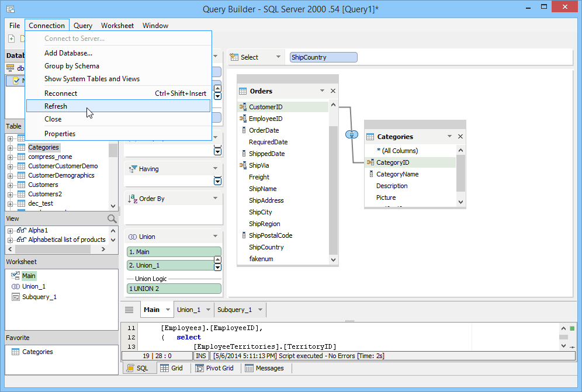Click the Main worksheet icon
The height and width of the screenshot is (392, 582).
click(x=15, y=275)
